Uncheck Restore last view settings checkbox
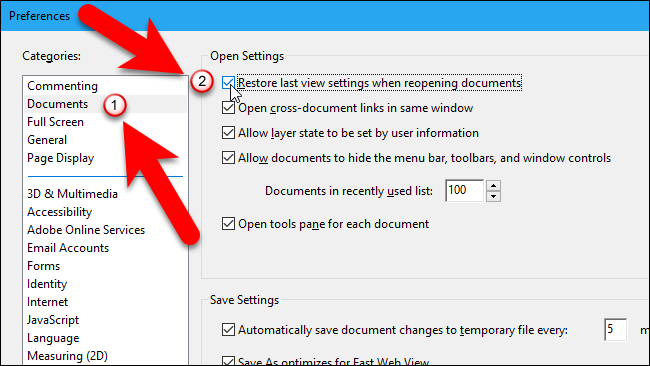Screen dimensions: 650x366 (x=228, y=83)
